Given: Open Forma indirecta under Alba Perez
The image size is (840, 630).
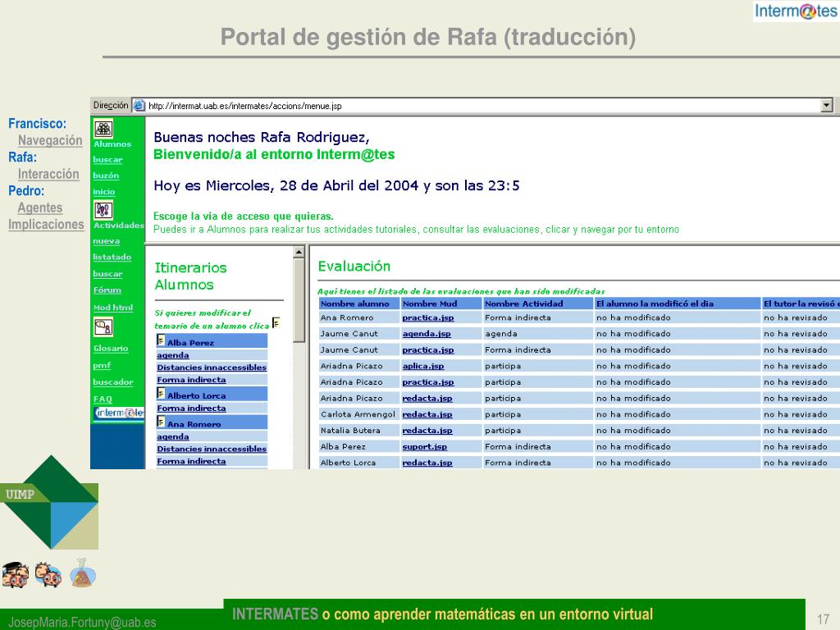Looking at the screenshot, I should click(x=191, y=380).
